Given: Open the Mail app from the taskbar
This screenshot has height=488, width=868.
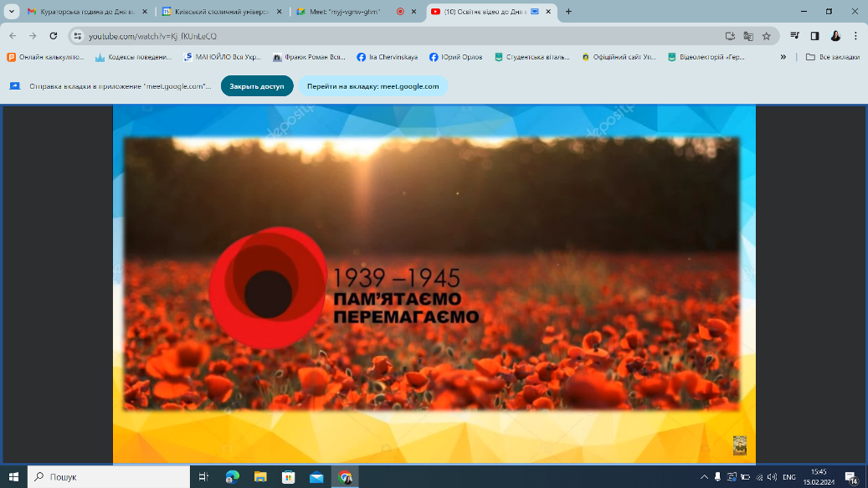Looking at the screenshot, I should tap(316, 476).
